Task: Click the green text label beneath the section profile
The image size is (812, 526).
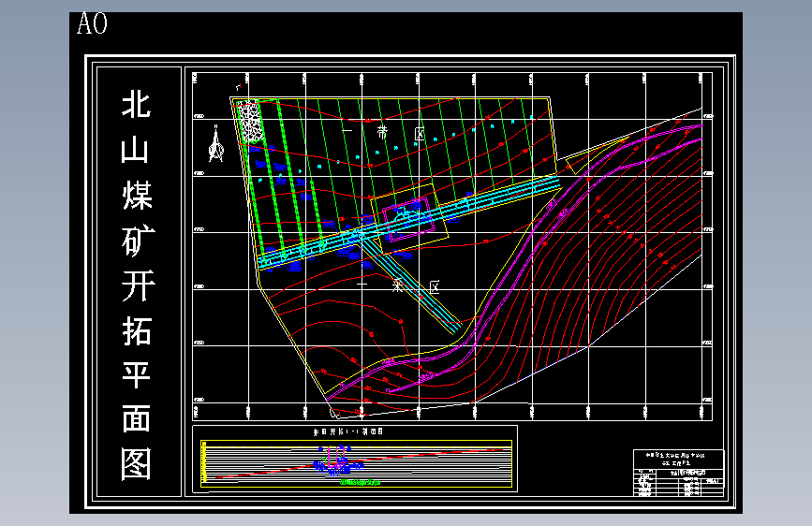Action: coord(360,483)
